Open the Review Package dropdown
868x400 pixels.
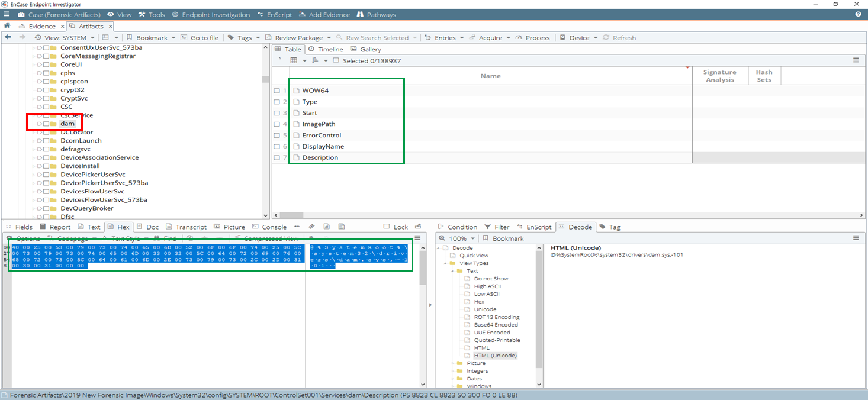[298, 37]
